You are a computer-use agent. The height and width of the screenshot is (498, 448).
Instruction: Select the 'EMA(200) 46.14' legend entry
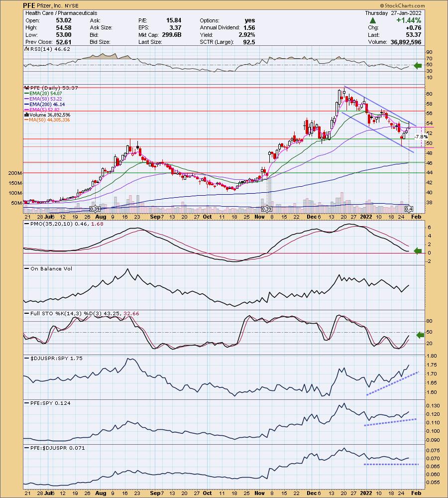tap(44, 104)
